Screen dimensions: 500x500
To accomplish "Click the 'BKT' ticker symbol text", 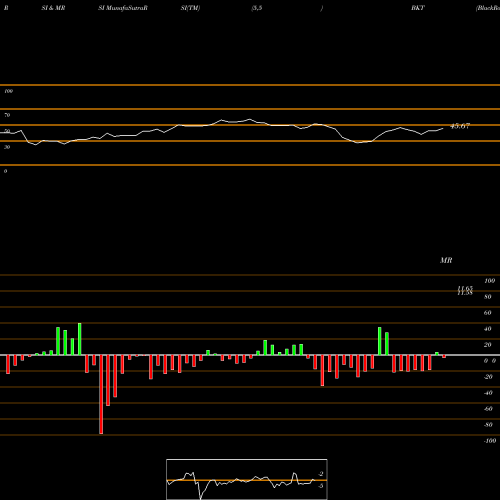I will coord(418,8).
